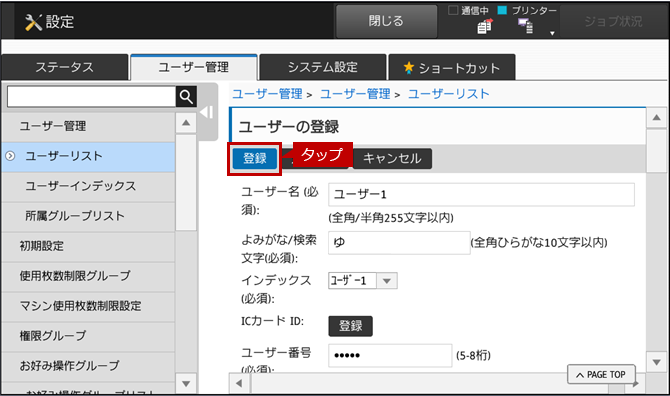The image size is (670, 396).
Task: Click the 閉じる button in top bar
Action: (x=386, y=21)
